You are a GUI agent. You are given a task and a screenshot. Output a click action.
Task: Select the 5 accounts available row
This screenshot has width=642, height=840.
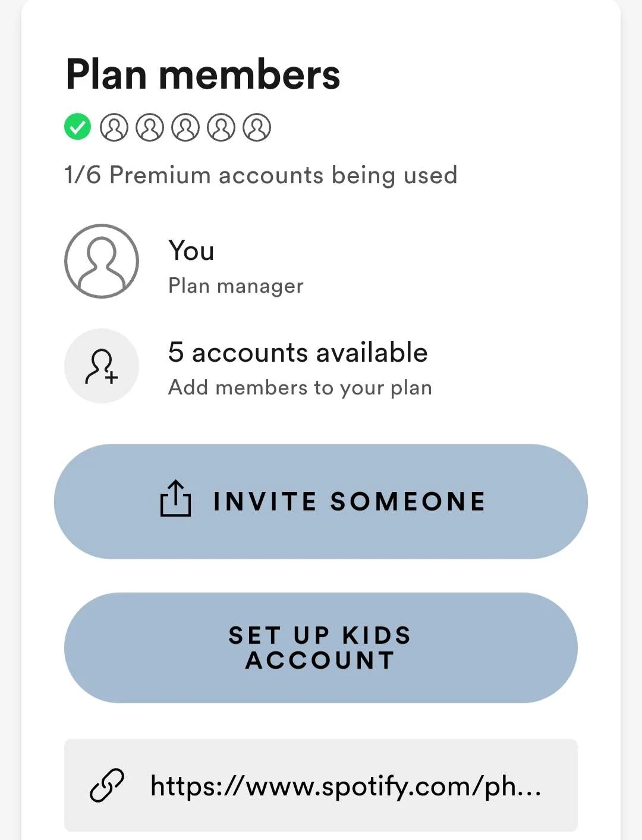click(x=321, y=366)
